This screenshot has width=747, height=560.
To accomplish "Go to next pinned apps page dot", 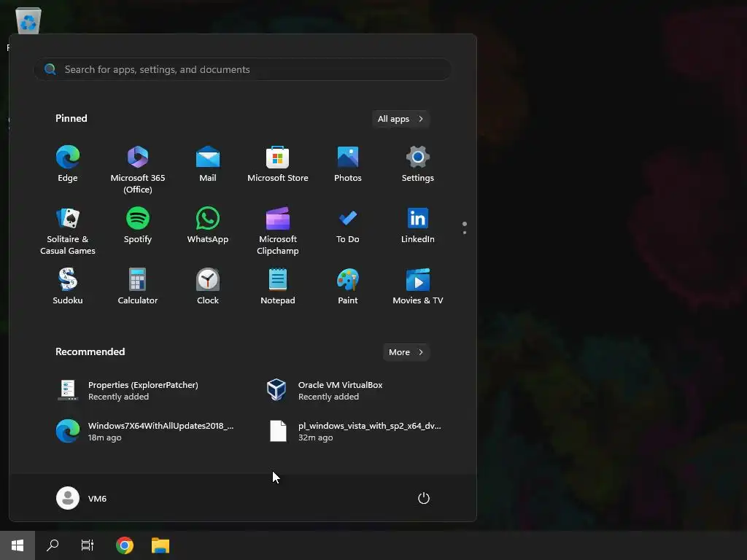I will [465, 233].
